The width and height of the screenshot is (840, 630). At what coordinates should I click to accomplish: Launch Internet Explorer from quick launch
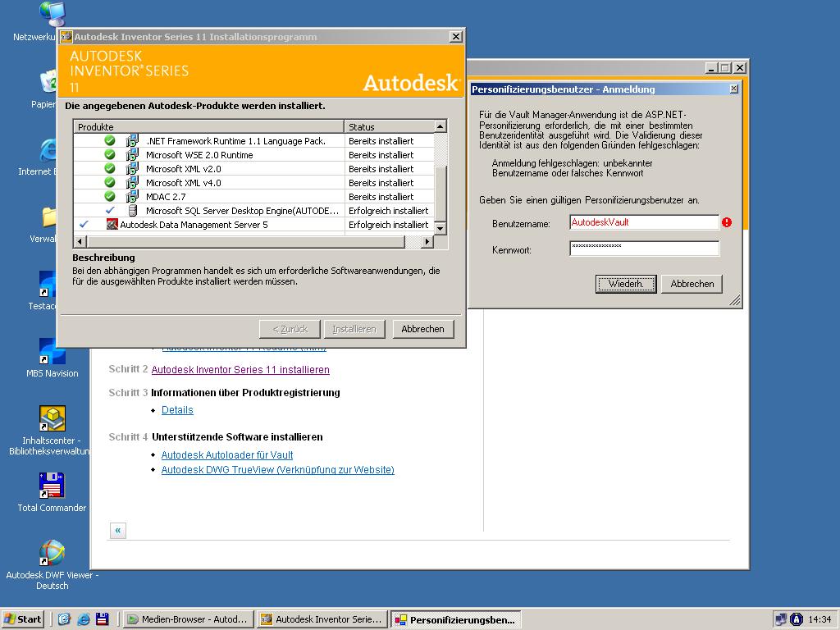pos(84,619)
